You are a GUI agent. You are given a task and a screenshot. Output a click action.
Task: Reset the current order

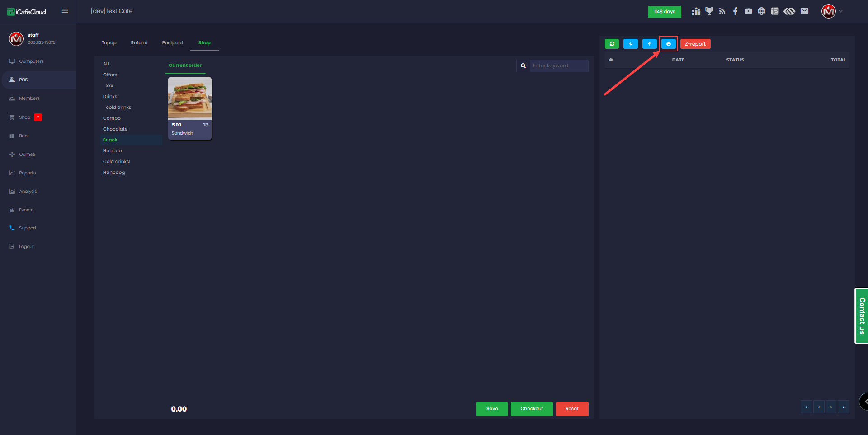572,409
